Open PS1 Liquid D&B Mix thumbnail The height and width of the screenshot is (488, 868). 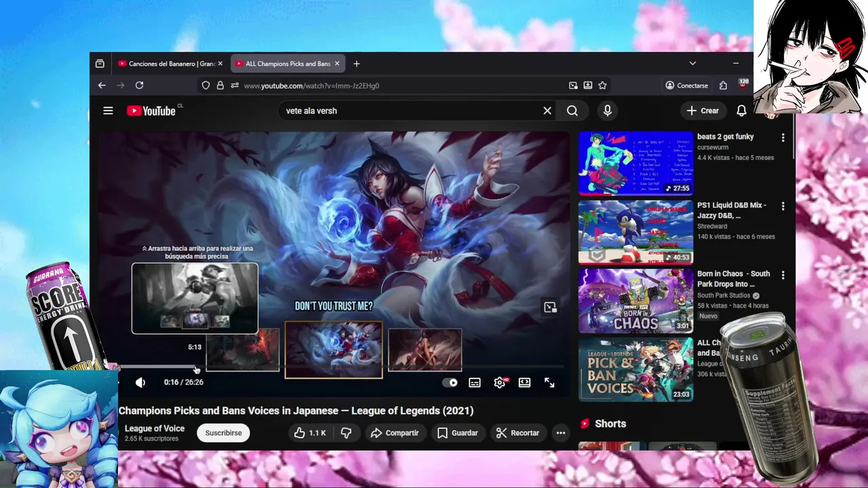click(635, 232)
